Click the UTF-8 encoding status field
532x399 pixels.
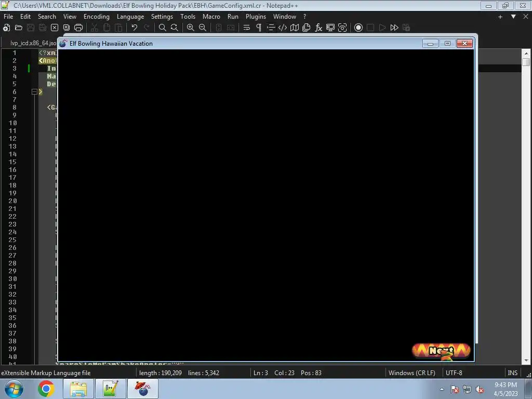pos(454,373)
